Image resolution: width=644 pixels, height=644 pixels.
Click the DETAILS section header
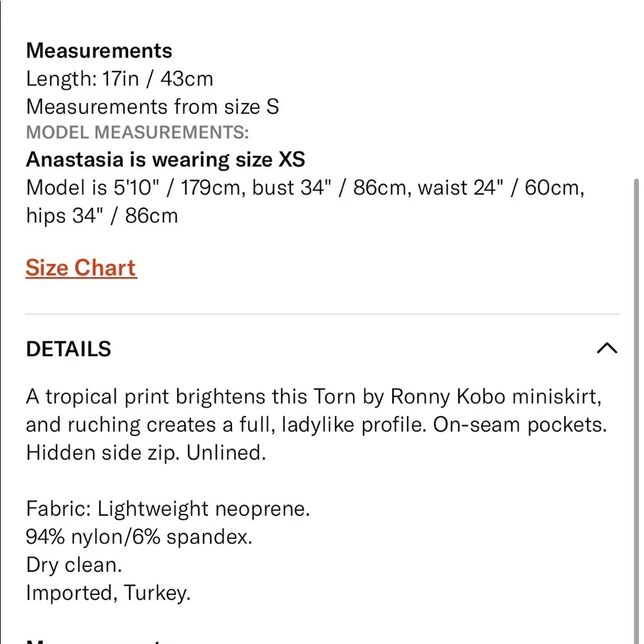pyautogui.click(x=68, y=348)
